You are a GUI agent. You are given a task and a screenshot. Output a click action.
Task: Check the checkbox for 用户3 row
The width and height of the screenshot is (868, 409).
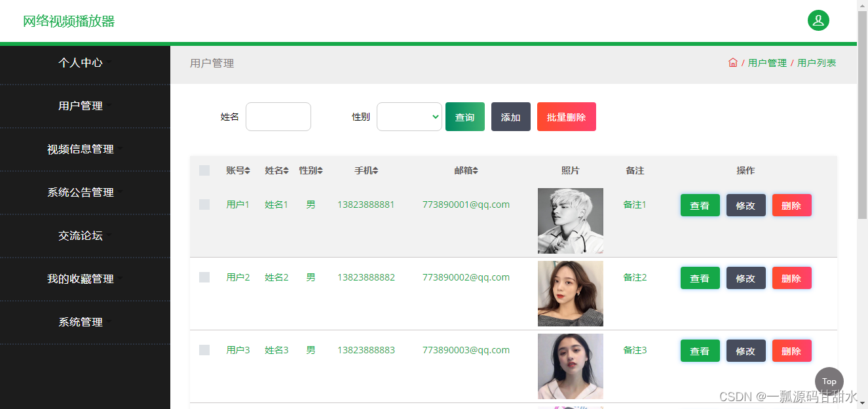tap(204, 350)
